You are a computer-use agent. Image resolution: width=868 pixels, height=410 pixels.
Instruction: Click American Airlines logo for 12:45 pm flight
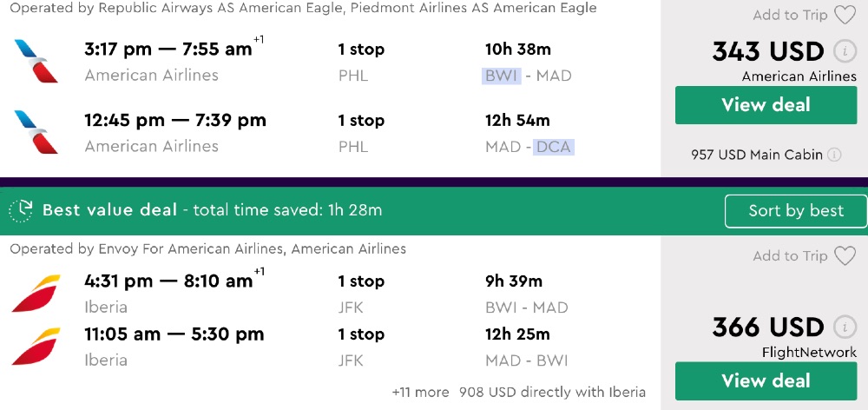click(36, 132)
